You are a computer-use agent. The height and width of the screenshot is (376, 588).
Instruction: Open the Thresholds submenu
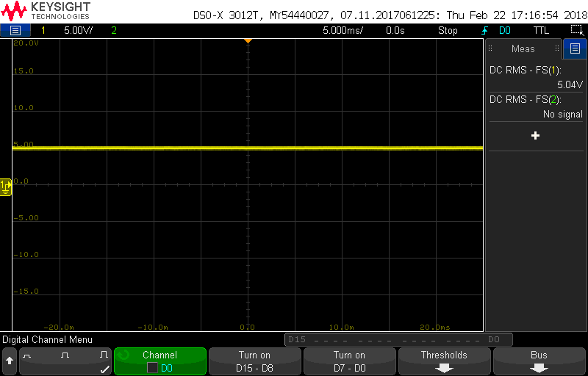445,361
